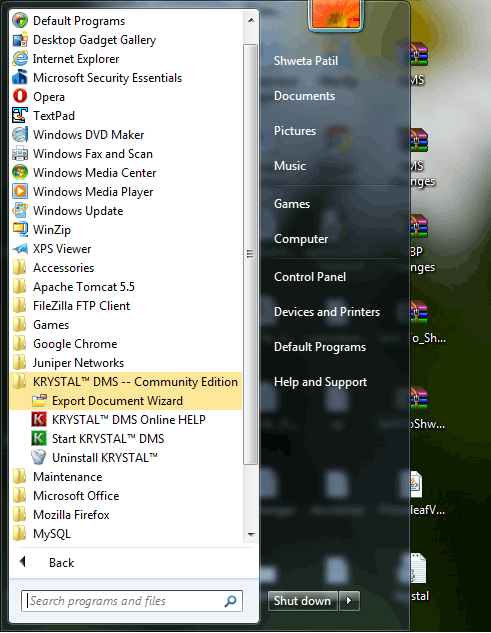Expand the MySQL folder
This screenshot has width=491, height=633.
click(x=125, y=533)
